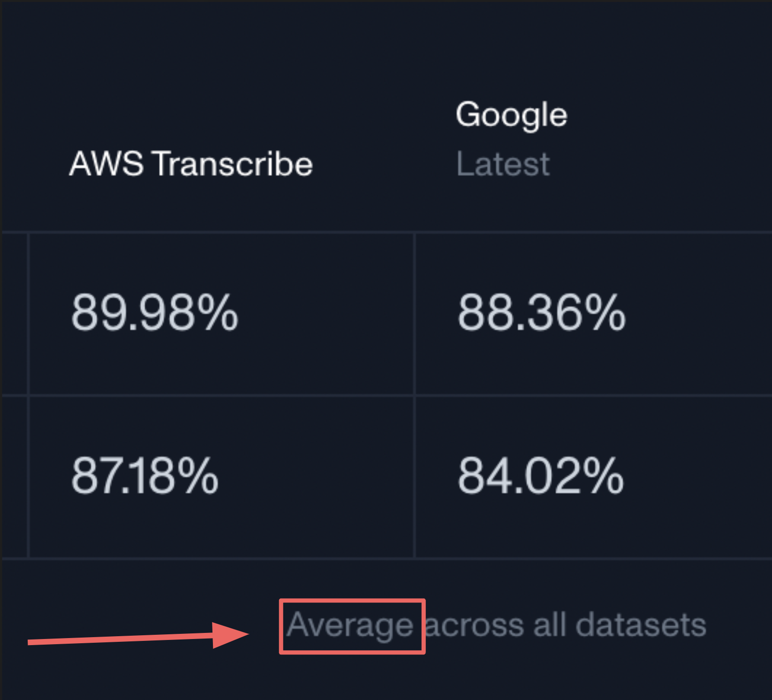Screen dimensions: 772x700
Task: Click the percent sign after 84.02
Action: 604,477
